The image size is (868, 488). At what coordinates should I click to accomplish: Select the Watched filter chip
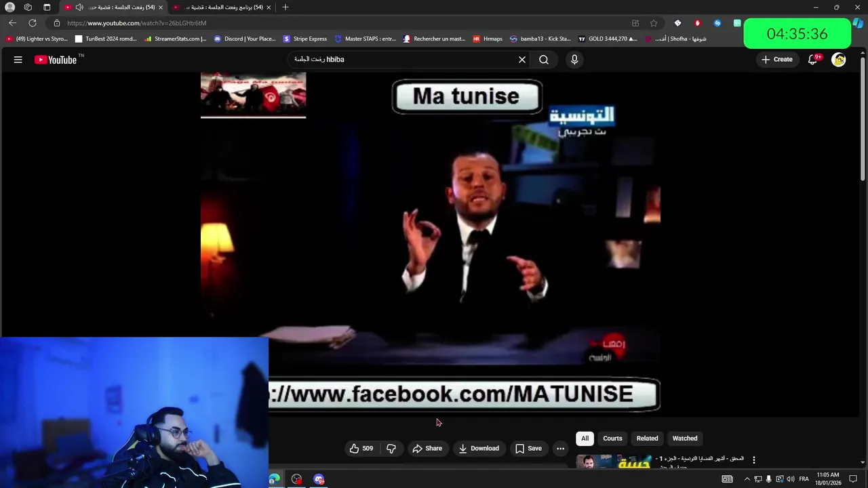(x=684, y=439)
